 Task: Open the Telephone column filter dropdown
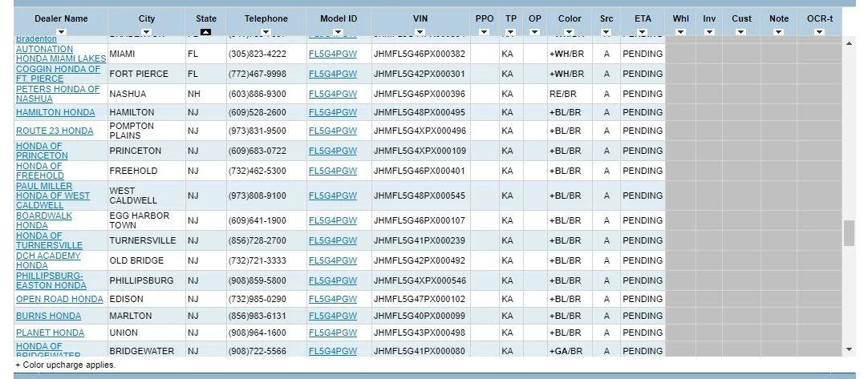click(266, 32)
